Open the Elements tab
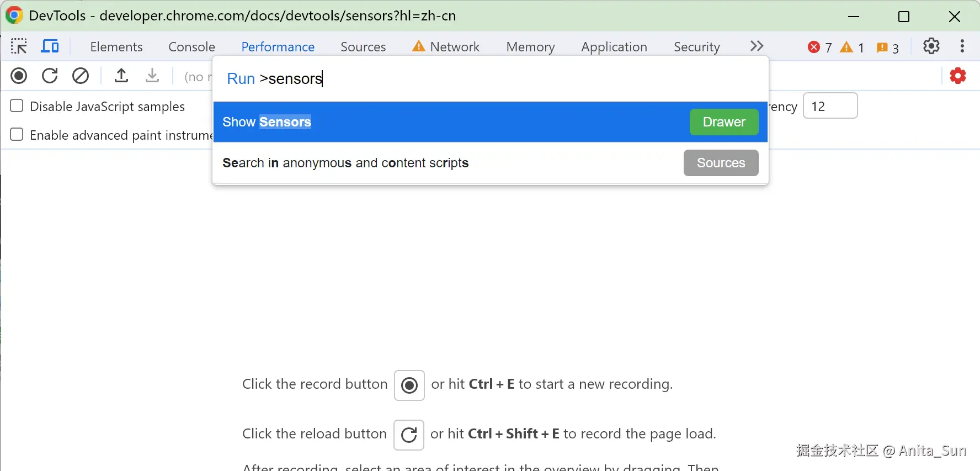Image resolution: width=980 pixels, height=471 pixels. pyautogui.click(x=116, y=47)
